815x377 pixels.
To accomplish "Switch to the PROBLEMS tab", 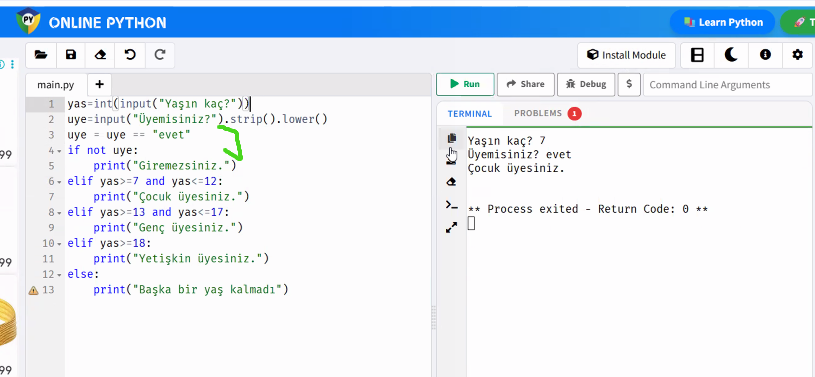I will click(x=547, y=113).
